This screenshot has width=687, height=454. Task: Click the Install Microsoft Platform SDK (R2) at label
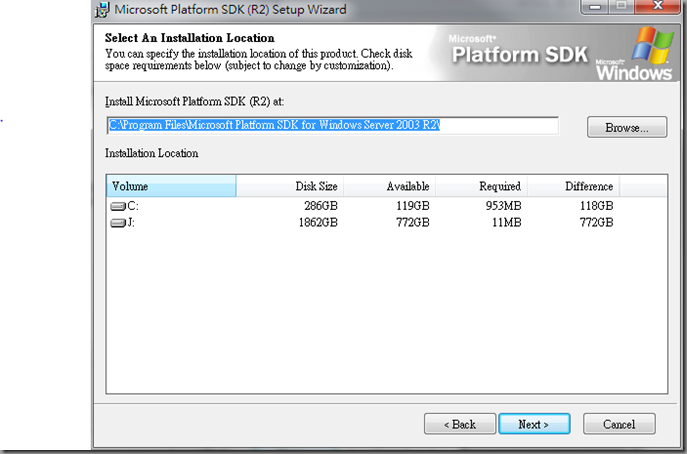pos(195,102)
